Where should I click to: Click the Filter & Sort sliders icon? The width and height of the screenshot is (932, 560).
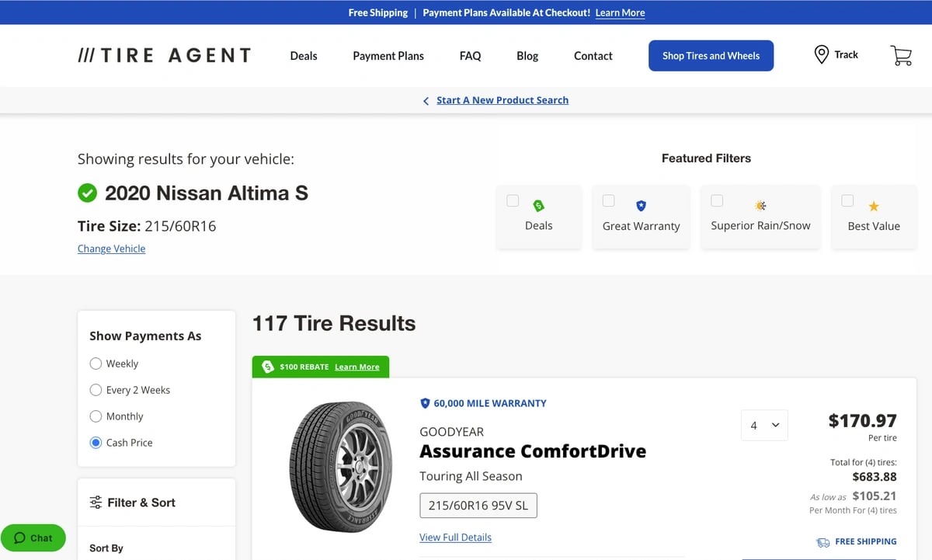(96, 503)
